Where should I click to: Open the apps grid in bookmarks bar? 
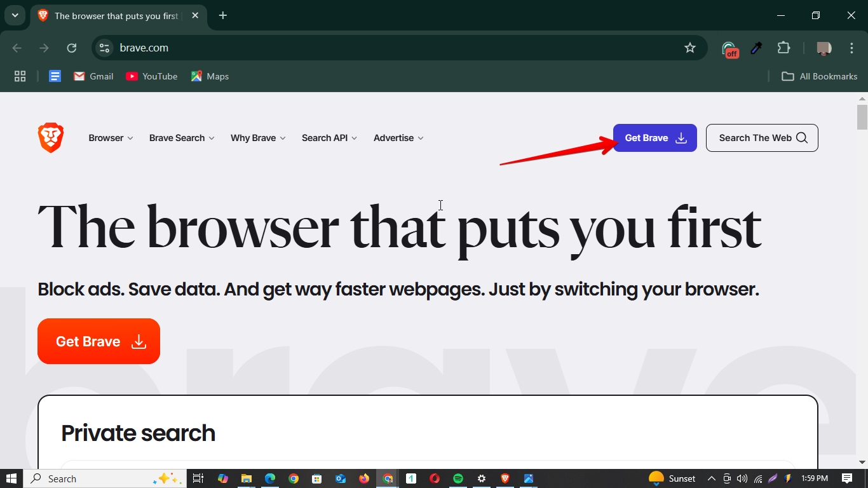[x=20, y=76]
